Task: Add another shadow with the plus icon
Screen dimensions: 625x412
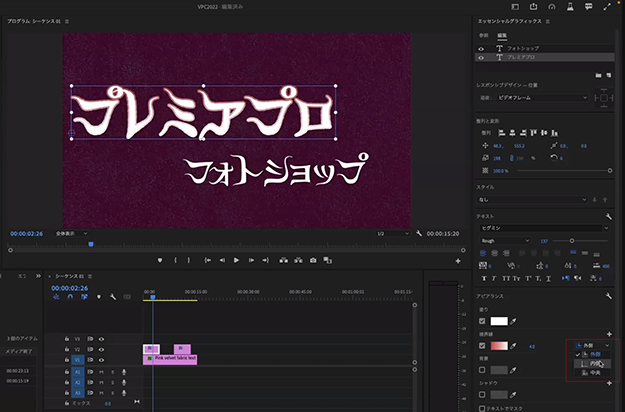Action: [x=609, y=383]
